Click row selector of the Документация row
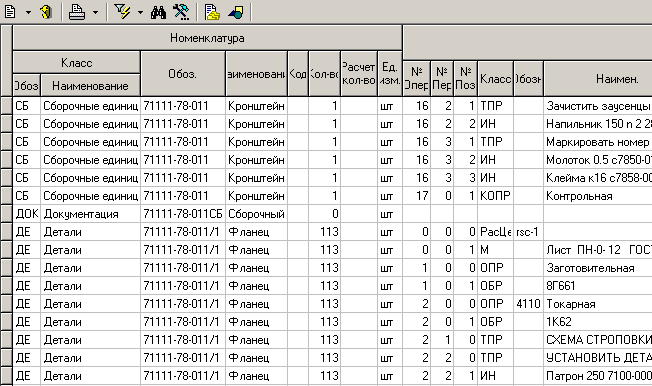 pyautogui.click(x=6, y=214)
